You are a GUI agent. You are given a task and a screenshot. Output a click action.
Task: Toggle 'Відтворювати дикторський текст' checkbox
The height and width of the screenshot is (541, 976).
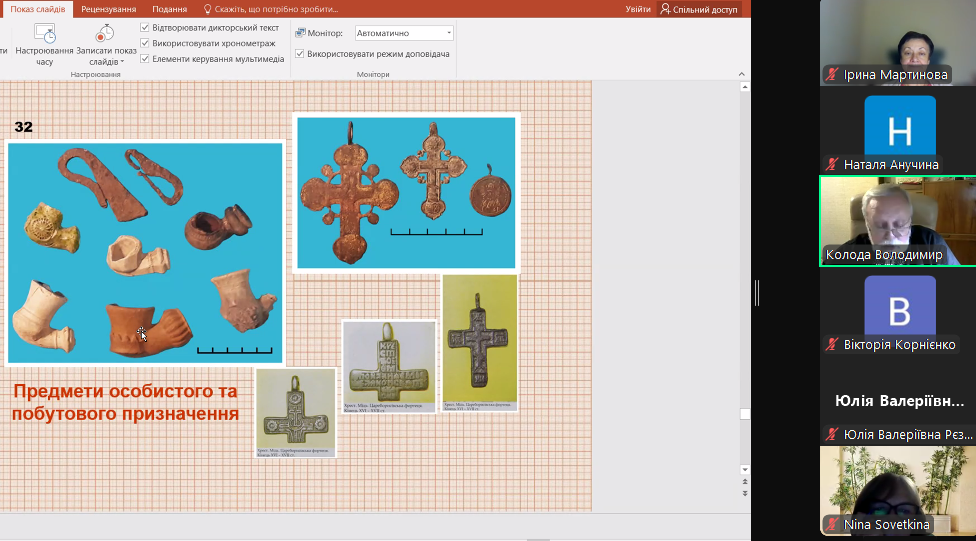tap(145, 27)
